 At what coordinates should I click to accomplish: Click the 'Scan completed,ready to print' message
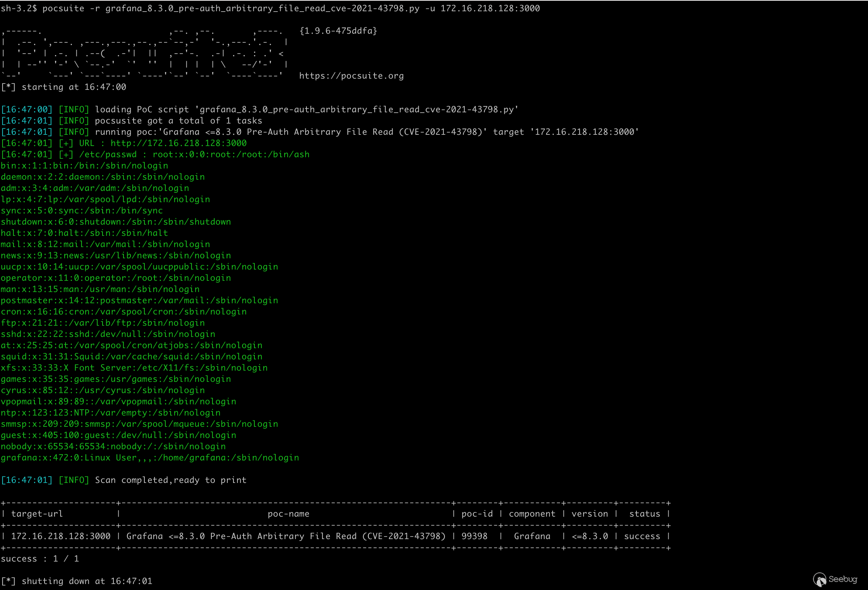tap(171, 480)
